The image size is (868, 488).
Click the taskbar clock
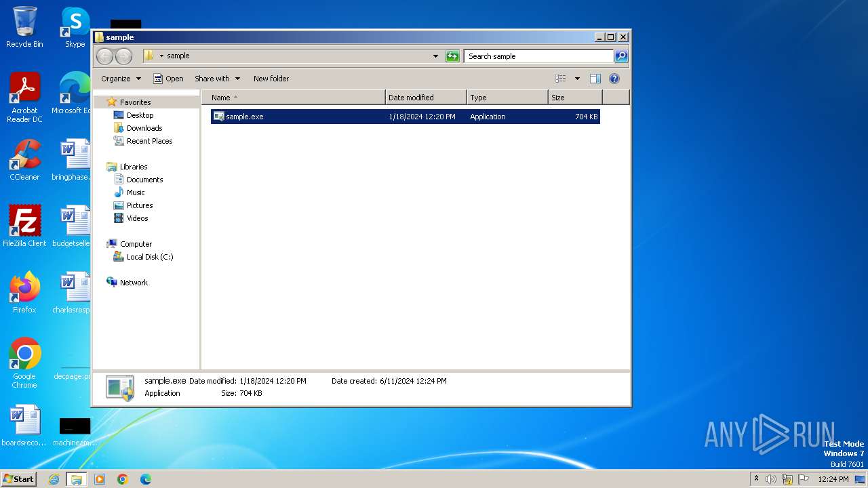pyautogui.click(x=833, y=479)
